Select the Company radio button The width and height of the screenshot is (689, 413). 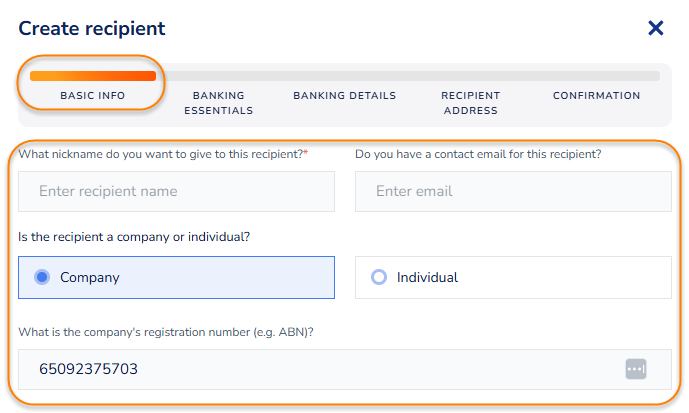[43, 277]
